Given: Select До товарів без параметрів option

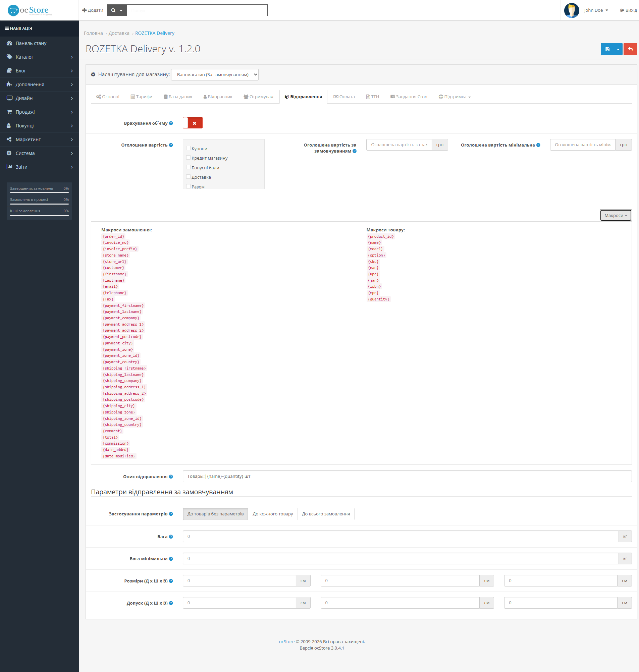Looking at the screenshot, I should click(x=215, y=514).
